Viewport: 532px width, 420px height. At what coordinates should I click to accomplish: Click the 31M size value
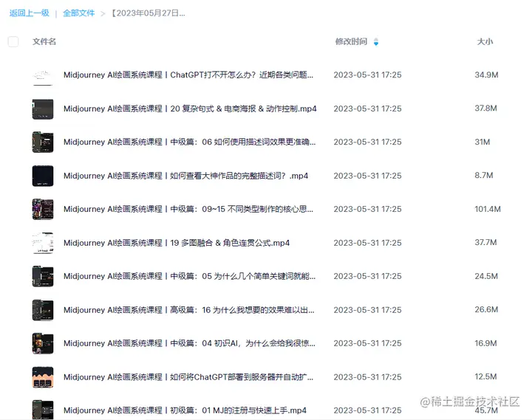(482, 142)
